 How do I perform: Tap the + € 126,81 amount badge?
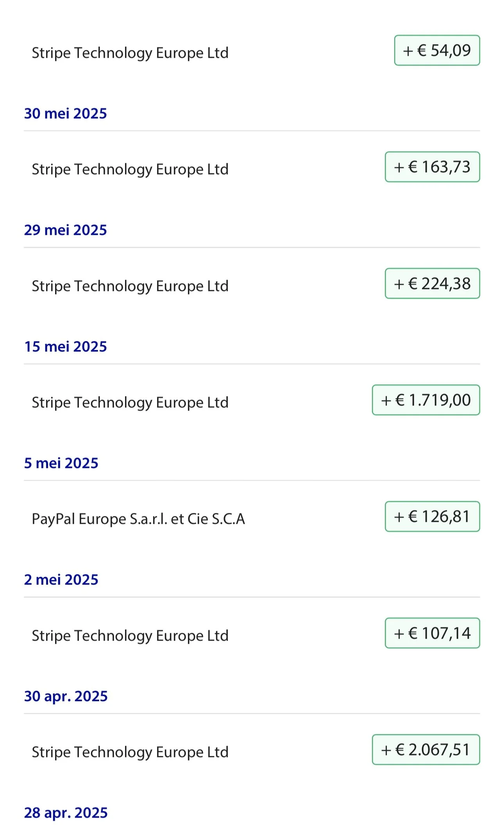pyautogui.click(x=433, y=516)
